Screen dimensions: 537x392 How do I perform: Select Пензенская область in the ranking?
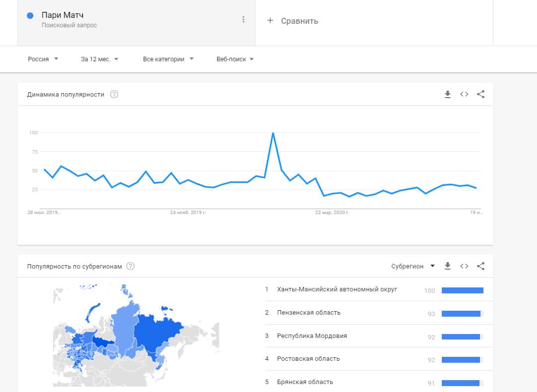click(x=309, y=313)
